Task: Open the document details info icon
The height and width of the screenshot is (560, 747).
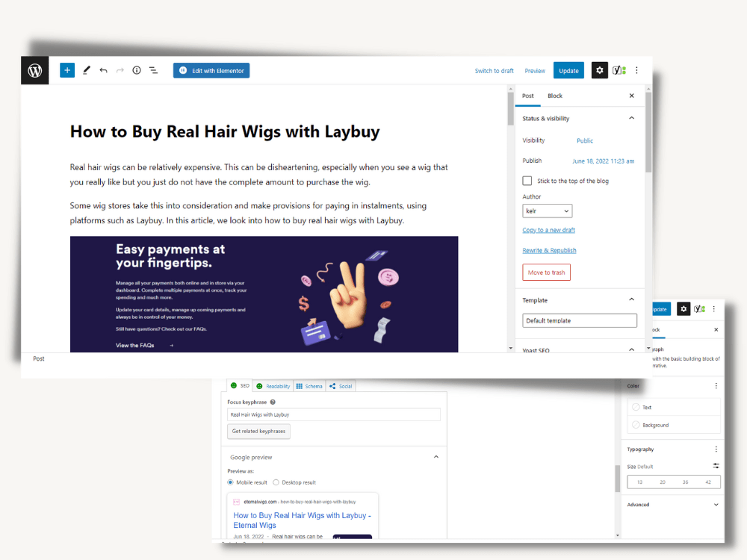Action: pos(137,70)
